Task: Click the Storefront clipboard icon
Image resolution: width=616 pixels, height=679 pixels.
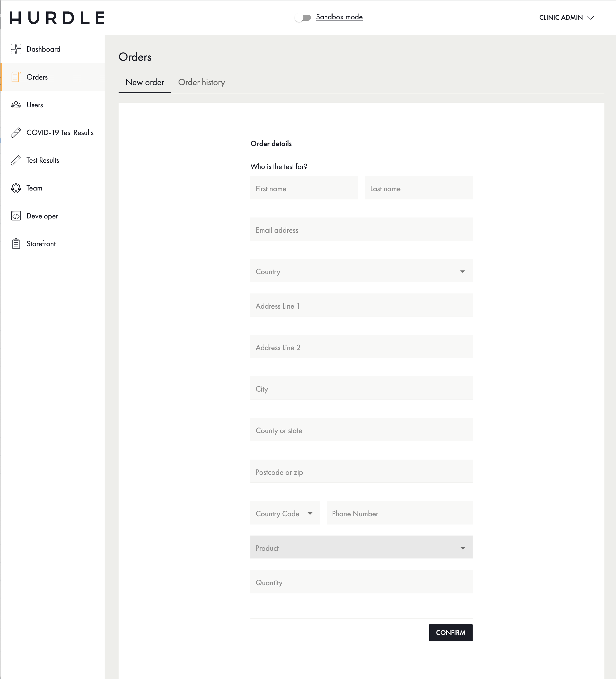Action: tap(16, 244)
